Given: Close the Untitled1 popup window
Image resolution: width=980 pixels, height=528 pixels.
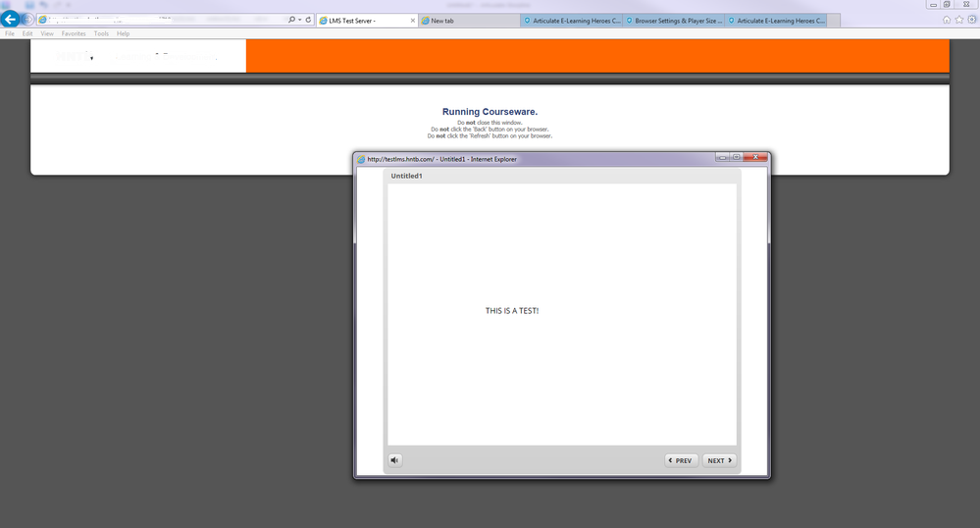Looking at the screenshot, I should point(755,157).
